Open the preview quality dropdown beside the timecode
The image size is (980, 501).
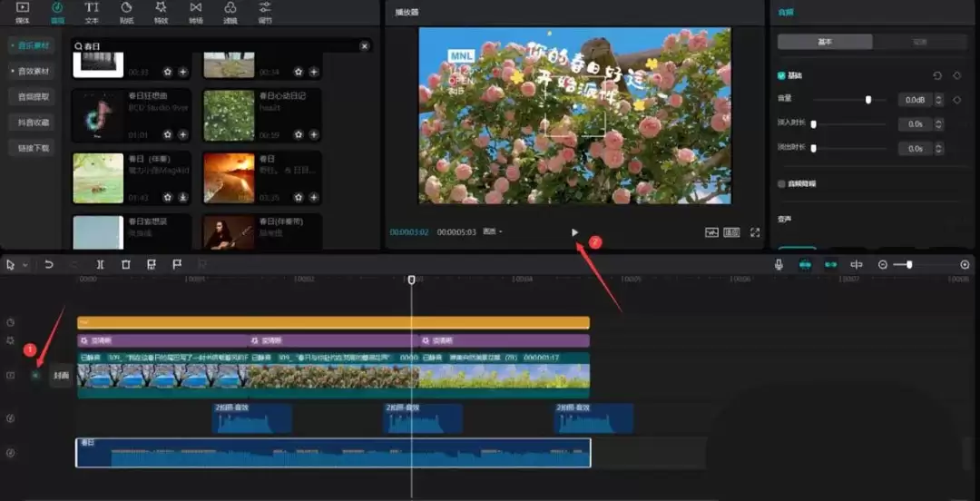coord(493,231)
